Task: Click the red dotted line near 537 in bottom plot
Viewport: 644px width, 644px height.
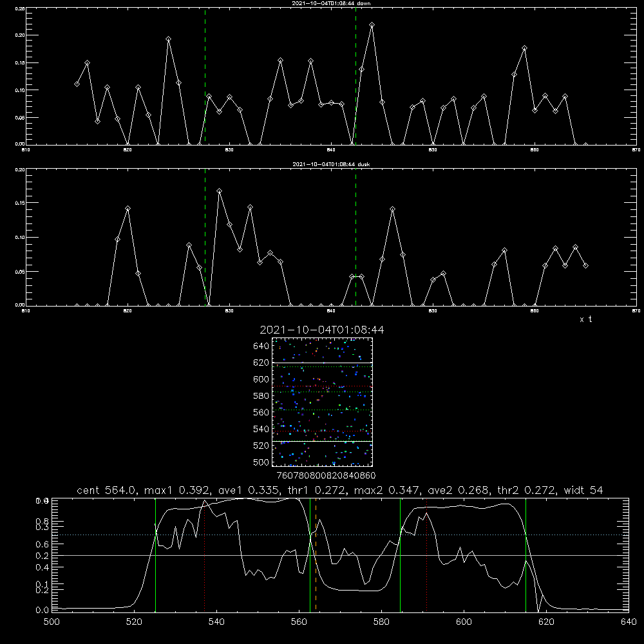Action: (205, 554)
